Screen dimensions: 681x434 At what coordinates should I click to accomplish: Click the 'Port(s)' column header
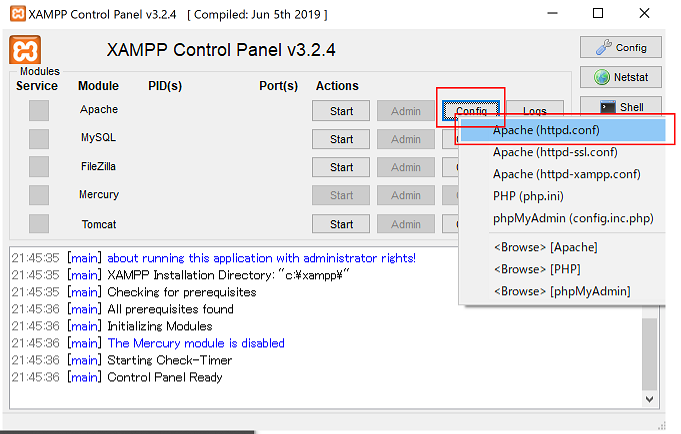tap(278, 86)
